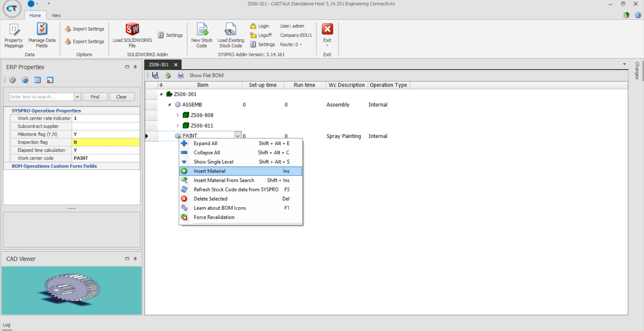
Task: Click the search text field
Action: tap(40, 97)
